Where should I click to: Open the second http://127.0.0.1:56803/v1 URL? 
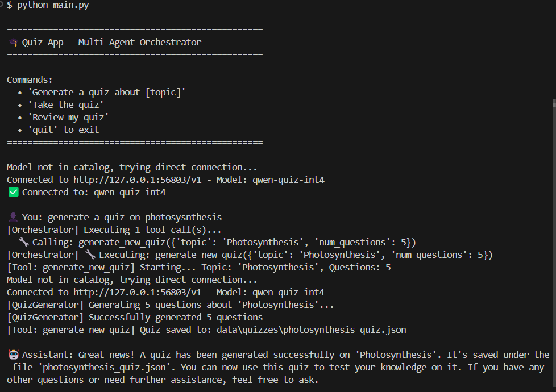pos(137,293)
